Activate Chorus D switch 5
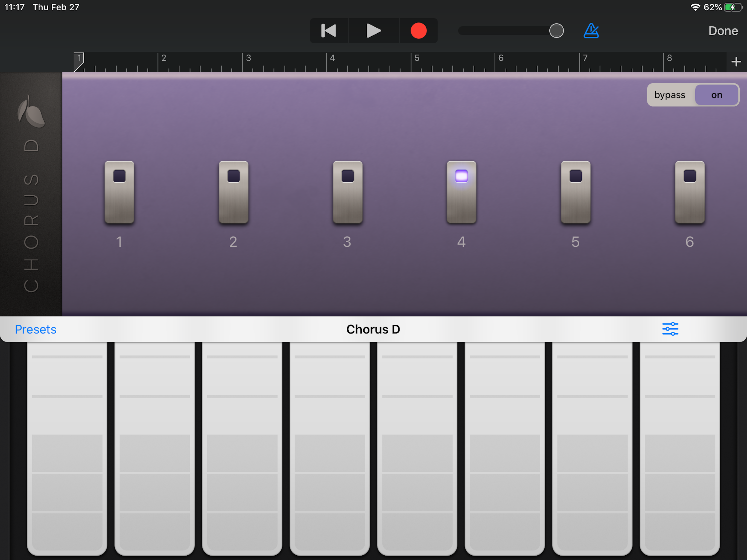The width and height of the screenshot is (747, 560). tap(576, 192)
